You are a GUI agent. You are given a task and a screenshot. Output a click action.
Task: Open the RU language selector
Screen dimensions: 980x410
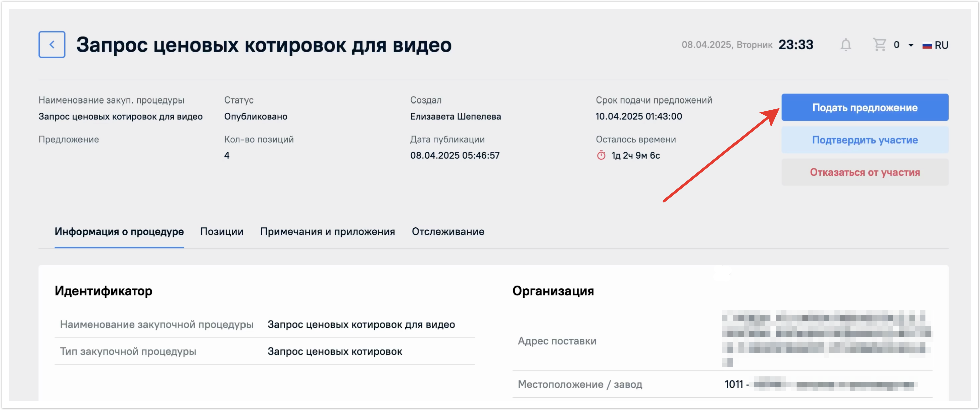941,45
